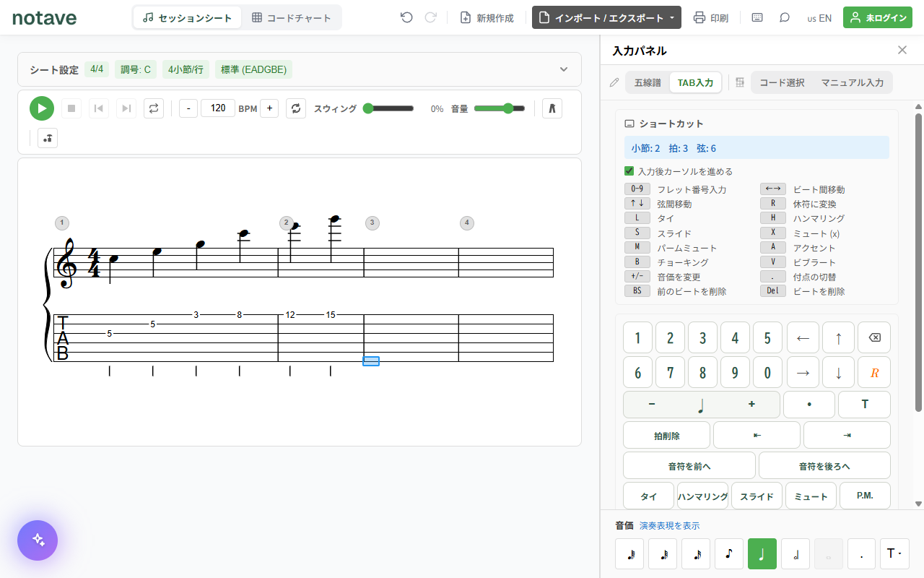
Task: Close the 入力パネル with X
Action: pyautogui.click(x=902, y=50)
